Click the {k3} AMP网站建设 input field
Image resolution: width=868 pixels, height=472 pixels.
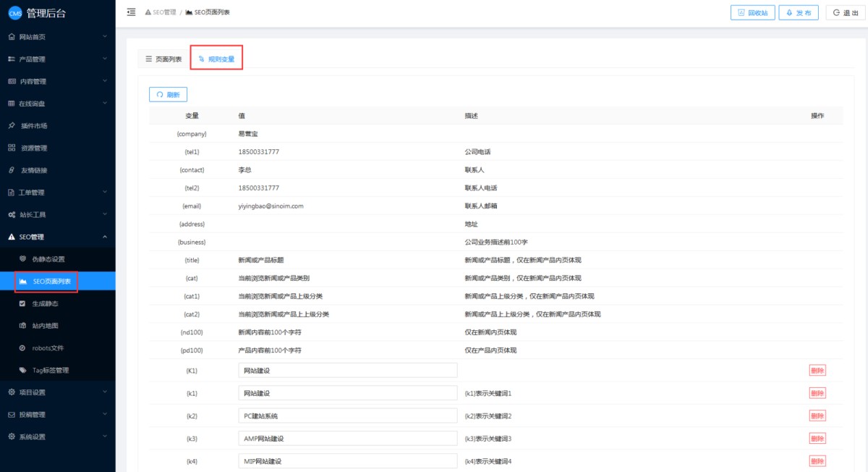347,439
